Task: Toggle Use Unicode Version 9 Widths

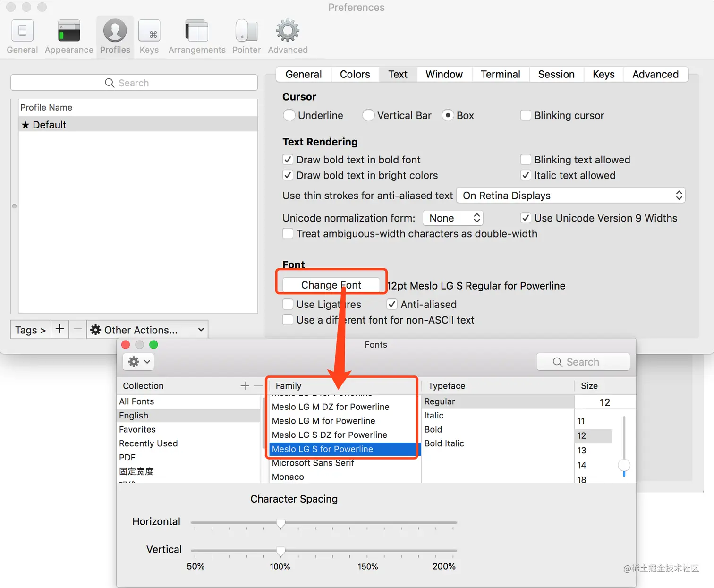Action: 526,218
